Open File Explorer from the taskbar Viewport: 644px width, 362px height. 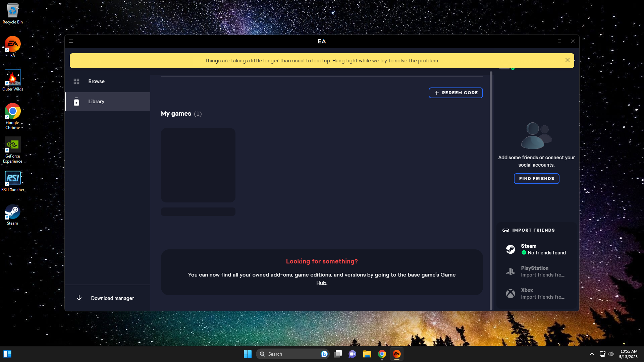[367, 354]
